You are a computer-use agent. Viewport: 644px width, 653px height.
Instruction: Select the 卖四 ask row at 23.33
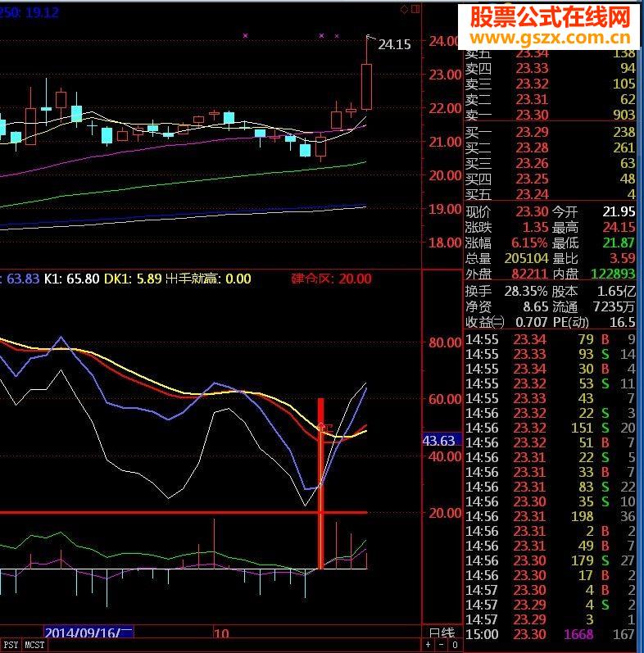tap(551, 68)
